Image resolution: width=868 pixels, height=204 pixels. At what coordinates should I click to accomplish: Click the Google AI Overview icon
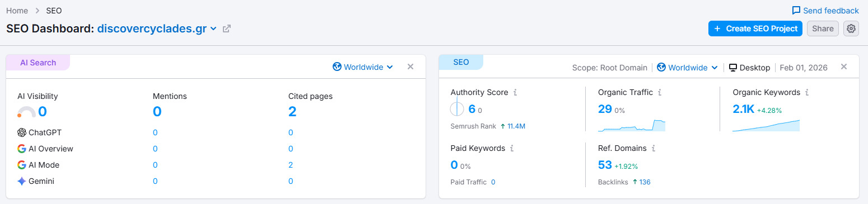click(22, 149)
